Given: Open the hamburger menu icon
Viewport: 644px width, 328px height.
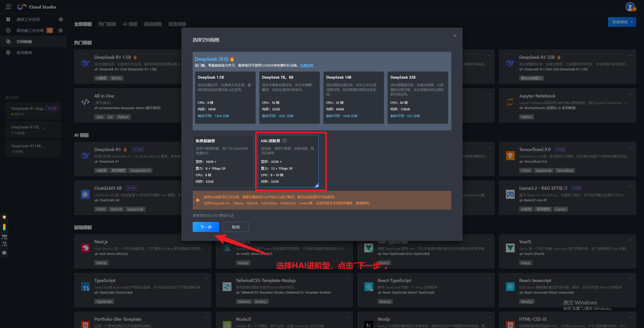Looking at the screenshot, I should point(8,7).
